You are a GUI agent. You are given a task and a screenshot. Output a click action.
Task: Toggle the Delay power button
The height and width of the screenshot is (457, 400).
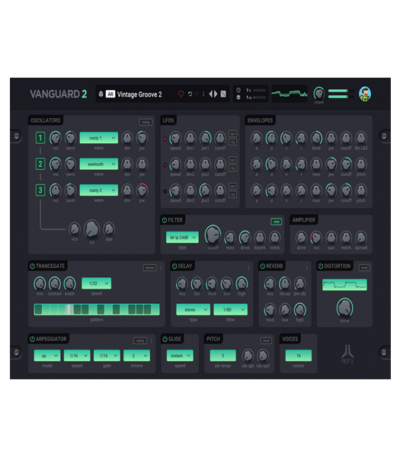tap(174, 266)
